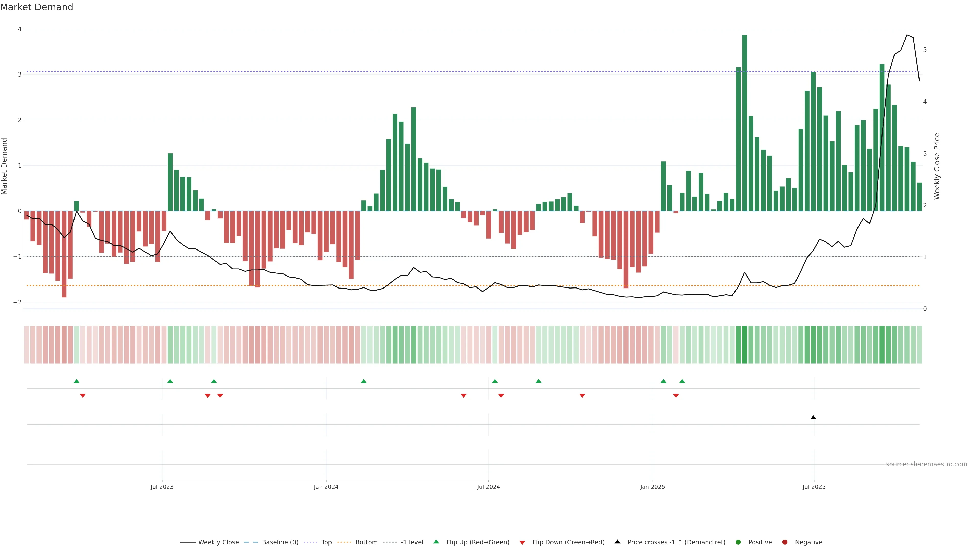The height and width of the screenshot is (551, 980).
Task: Click first green flip-up triangle marker
Action: coord(77,381)
